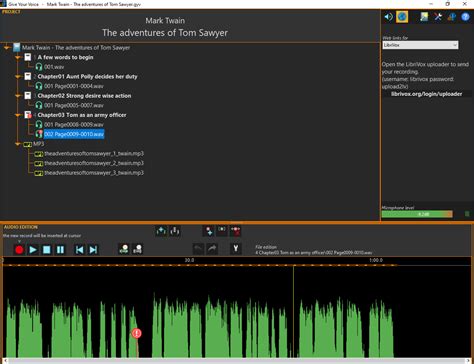Open the speaker sound settings icon
This screenshot has width=474, height=364.
[388, 17]
